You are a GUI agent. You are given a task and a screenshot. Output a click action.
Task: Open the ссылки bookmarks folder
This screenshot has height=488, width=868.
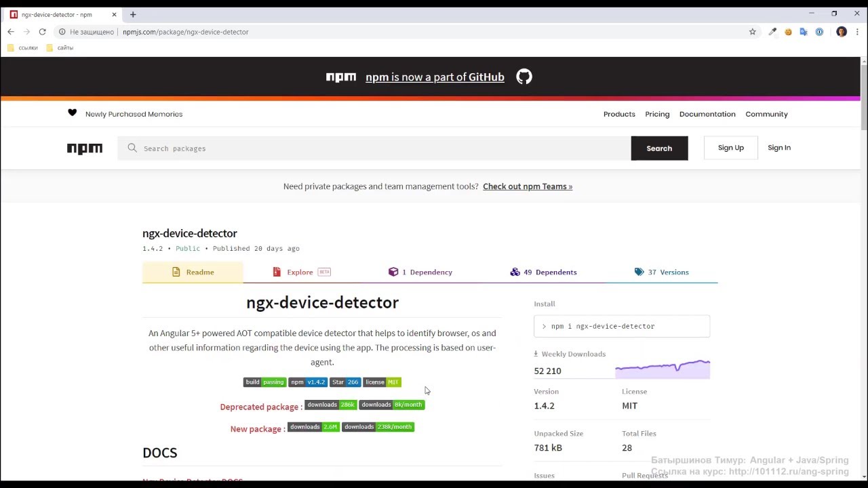pos(22,47)
